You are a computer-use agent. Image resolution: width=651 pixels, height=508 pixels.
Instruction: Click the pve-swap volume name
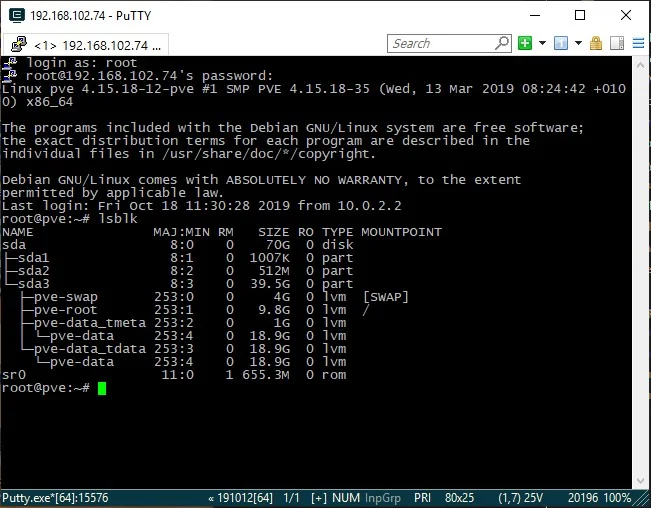click(66, 297)
